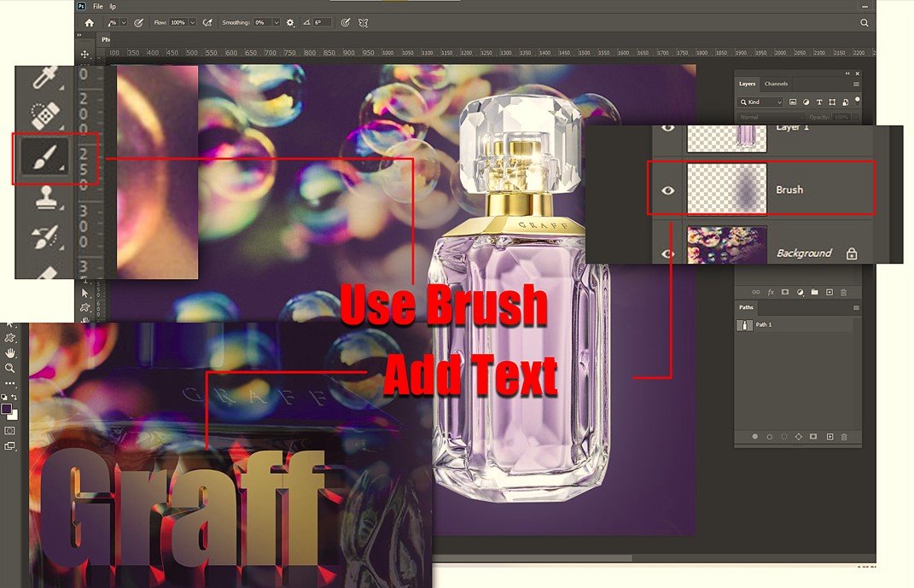Create a new layer
Screen dimensions: 914x588
pyautogui.click(x=829, y=292)
